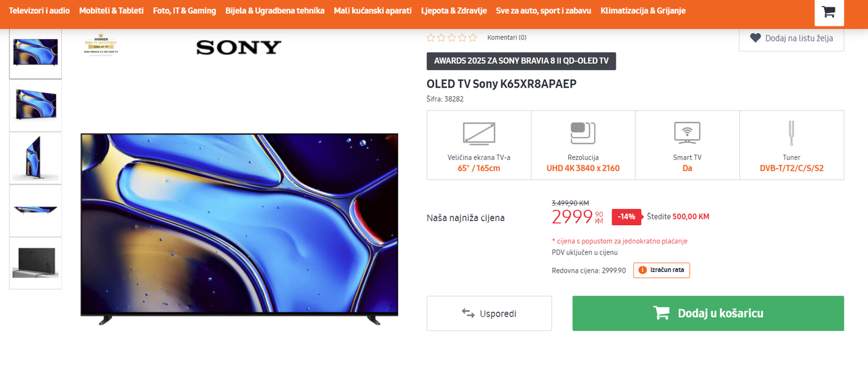Open Izračun rata installment calculator
Viewport: 868px width, 373px height.
pyautogui.click(x=661, y=270)
